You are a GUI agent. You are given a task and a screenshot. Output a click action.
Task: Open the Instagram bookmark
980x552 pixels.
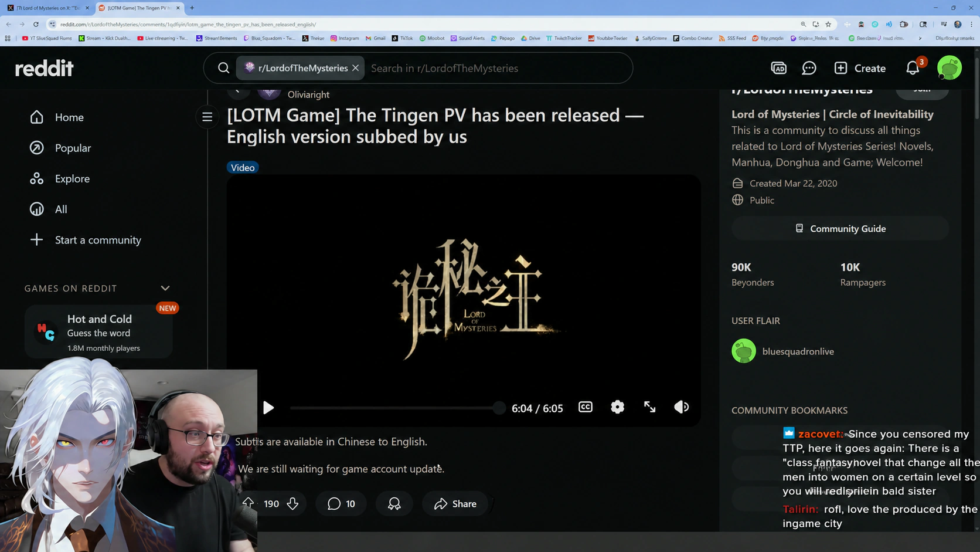pos(345,38)
